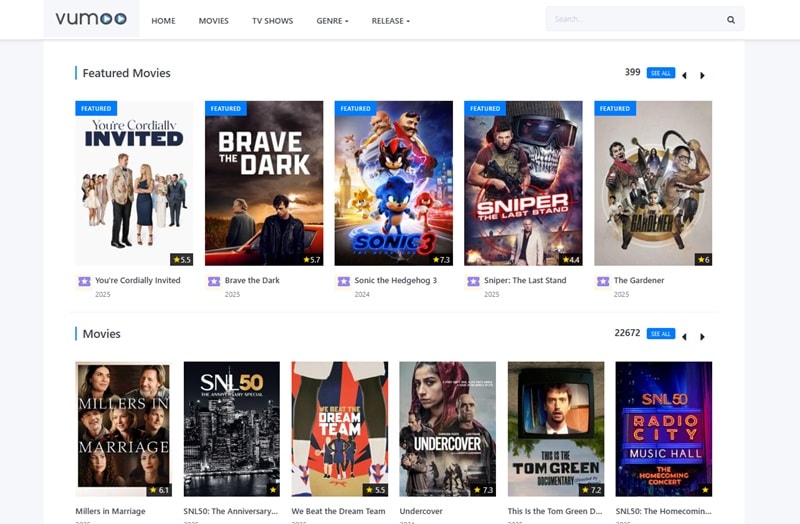800x524 pixels.
Task: Open the Home nav item
Action: 163,21
